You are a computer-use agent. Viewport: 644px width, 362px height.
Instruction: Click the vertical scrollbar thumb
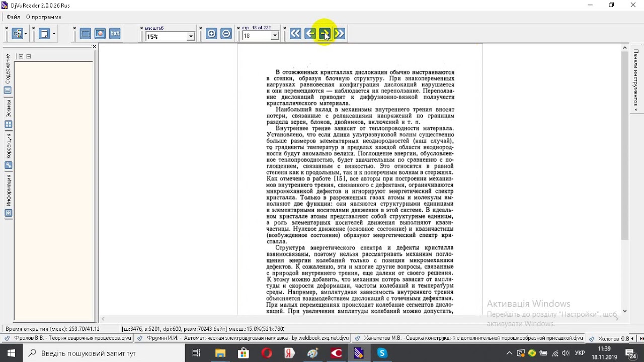coord(625,146)
